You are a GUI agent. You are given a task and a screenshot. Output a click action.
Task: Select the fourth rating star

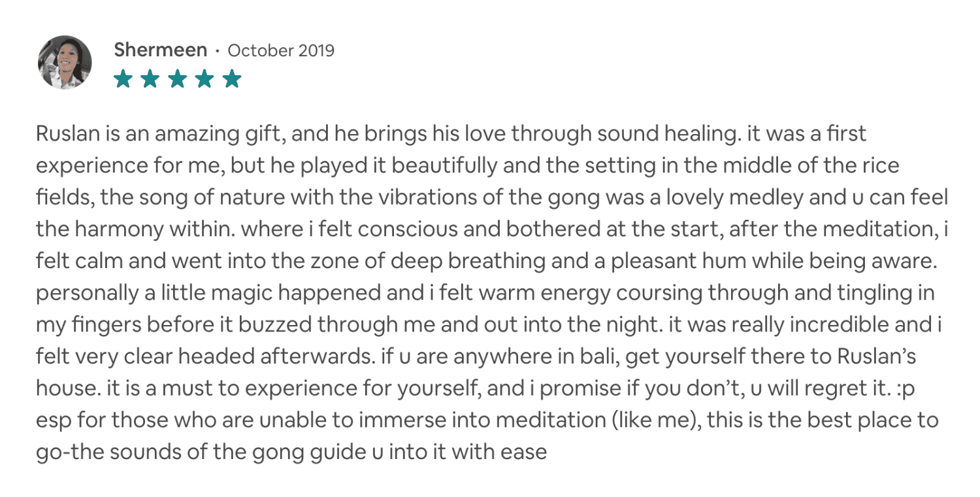pyautogui.click(x=204, y=80)
